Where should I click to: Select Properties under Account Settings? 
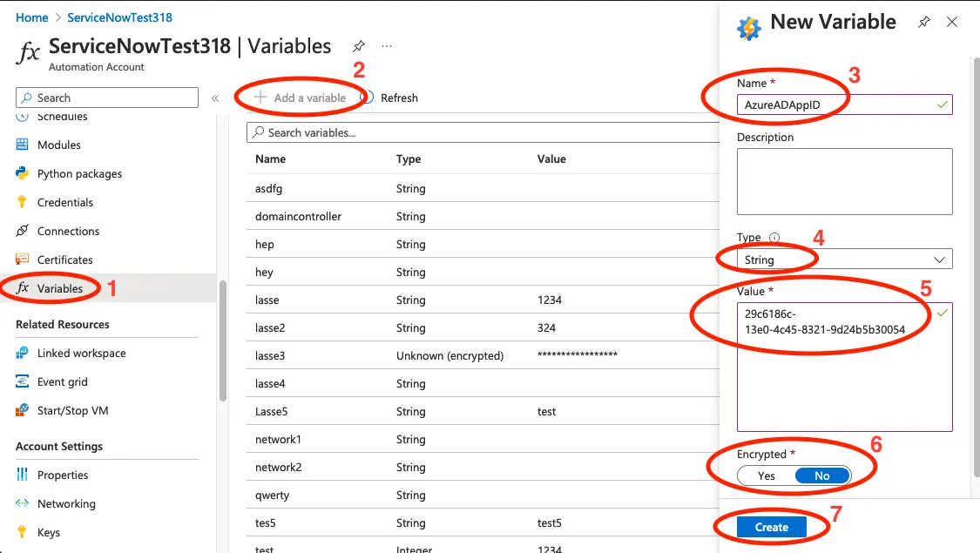[x=61, y=475]
